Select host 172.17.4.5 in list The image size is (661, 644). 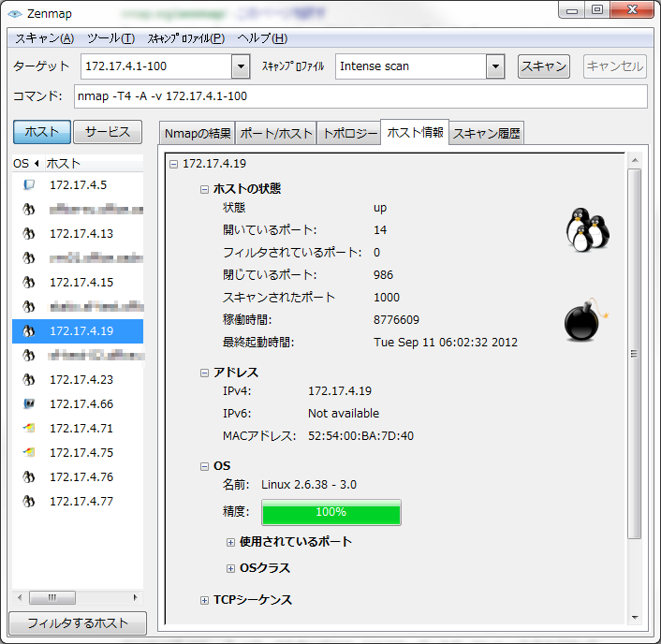point(78,184)
